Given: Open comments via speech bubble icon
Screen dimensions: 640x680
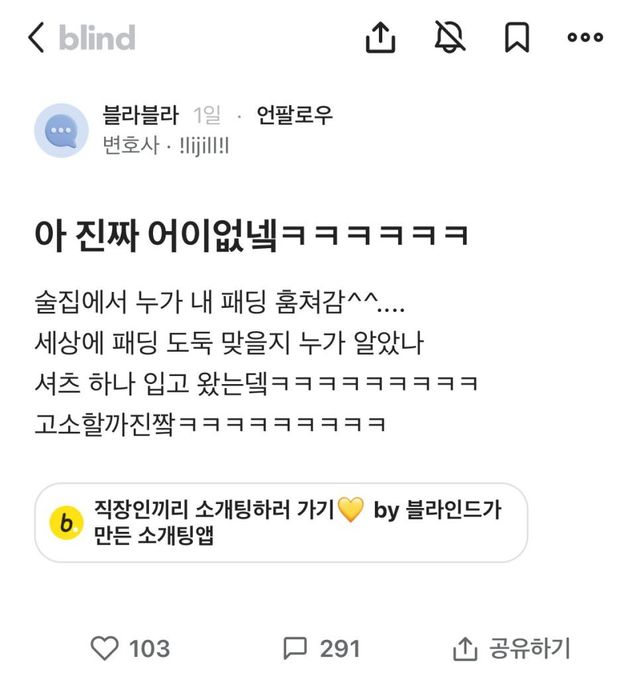Looking at the screenshot, I should 295,648.
